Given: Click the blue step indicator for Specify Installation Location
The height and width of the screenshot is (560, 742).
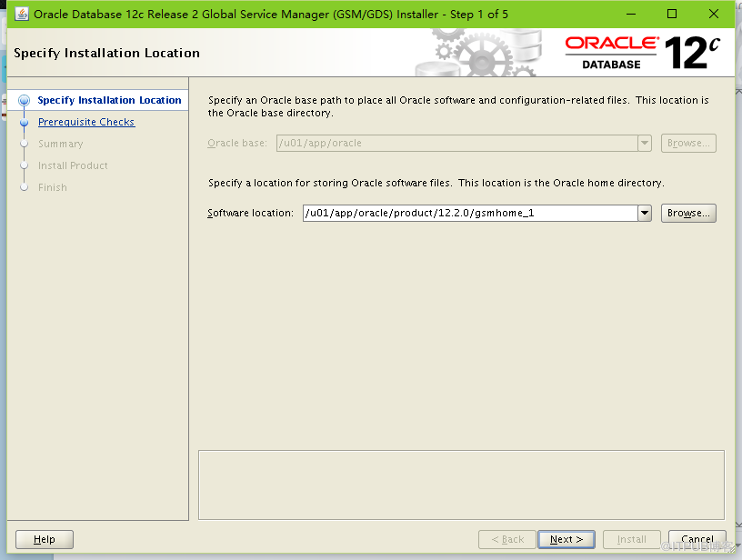Looking at the screenshot, I should point(25,100).
